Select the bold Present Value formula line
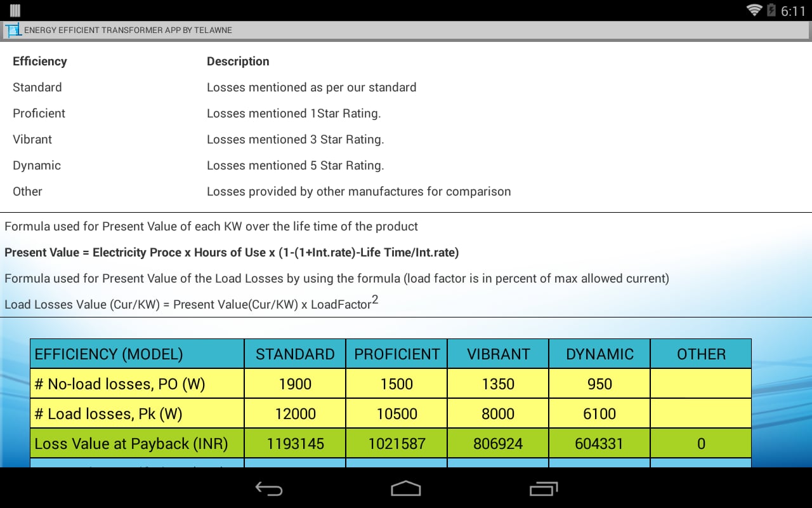The height and width of the screenshot is (508, 812). [x=232, y=252]
